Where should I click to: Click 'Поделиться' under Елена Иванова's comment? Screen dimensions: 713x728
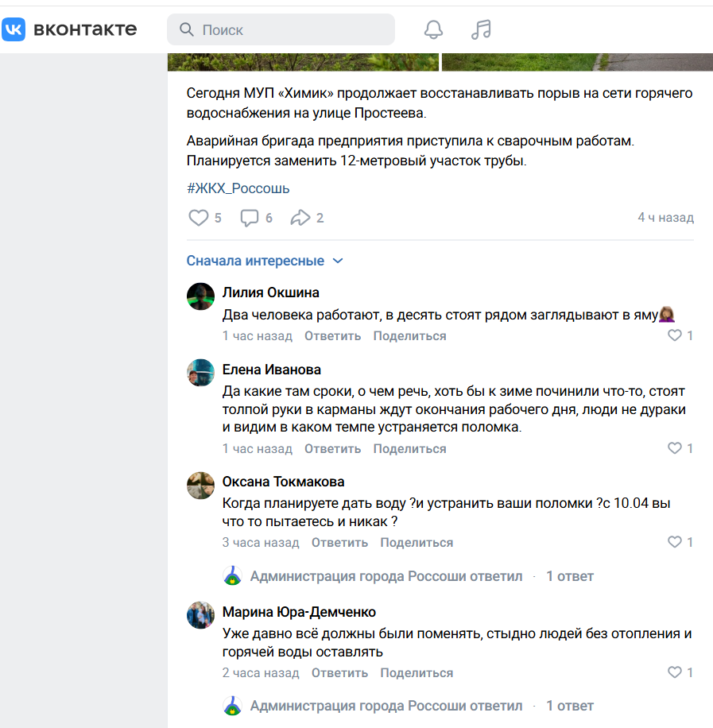point(409,449)
